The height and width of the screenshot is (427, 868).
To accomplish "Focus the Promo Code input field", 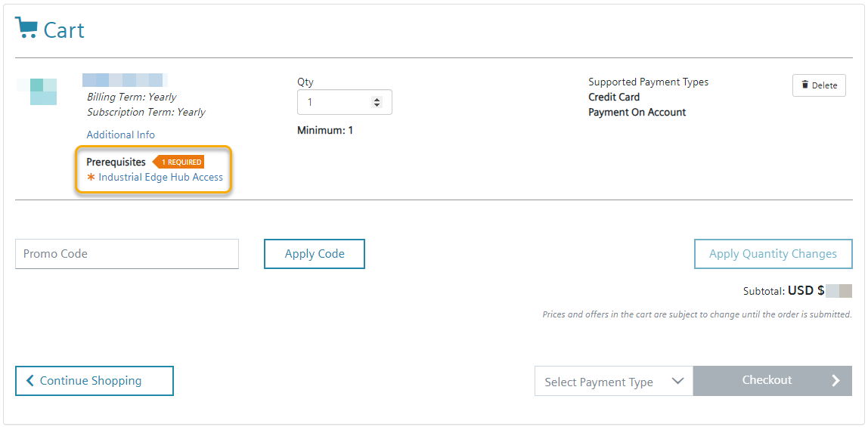I will coord(126,254).
